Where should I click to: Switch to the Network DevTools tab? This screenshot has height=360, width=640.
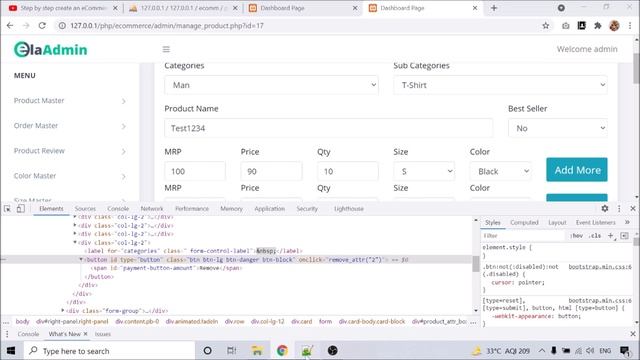152,209
